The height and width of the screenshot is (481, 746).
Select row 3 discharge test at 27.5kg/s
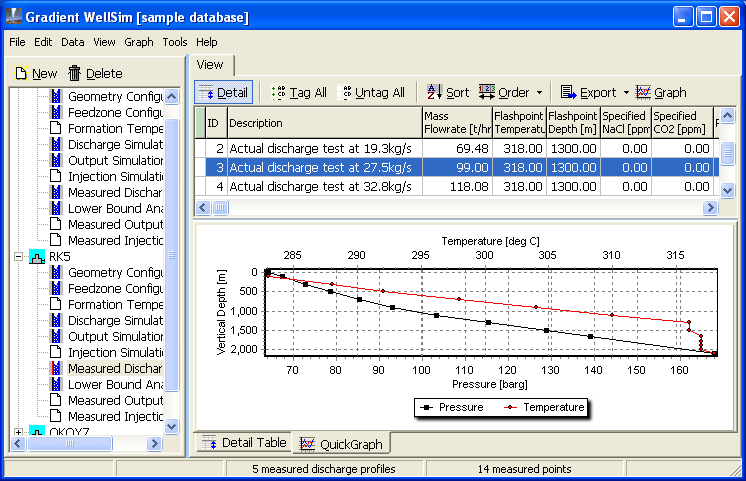(x=457, y=167)
